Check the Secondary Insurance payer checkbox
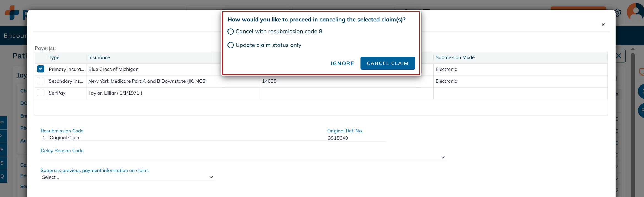Viewport: 644px width, 197px height. tap(41, 81)
